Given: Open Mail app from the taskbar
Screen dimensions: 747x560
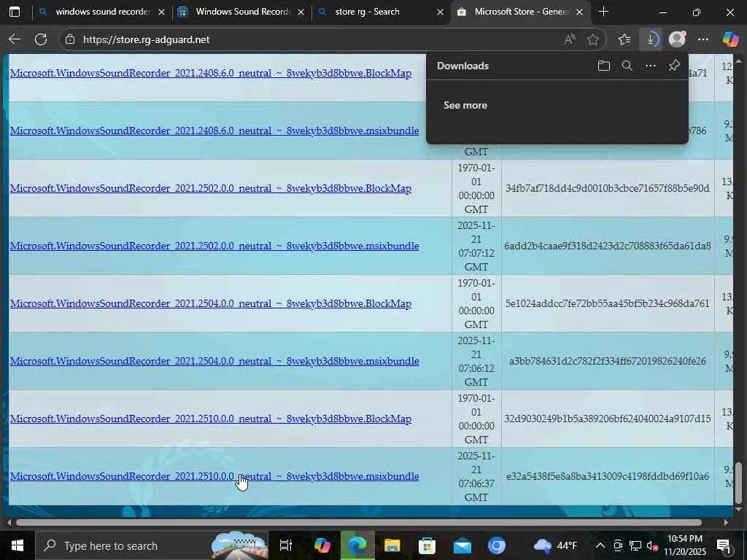Looking at the screenshot, I should (462, 545).
